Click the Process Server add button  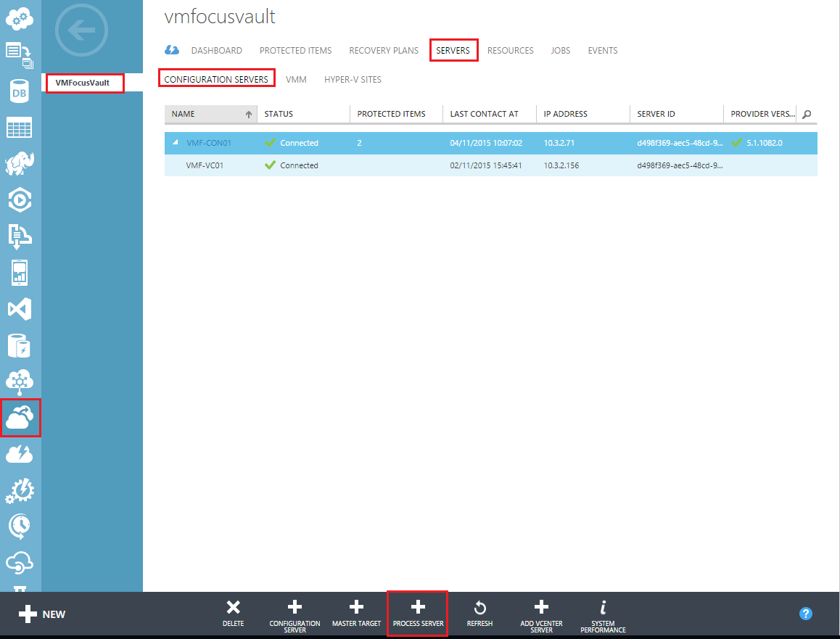point(418,613)
